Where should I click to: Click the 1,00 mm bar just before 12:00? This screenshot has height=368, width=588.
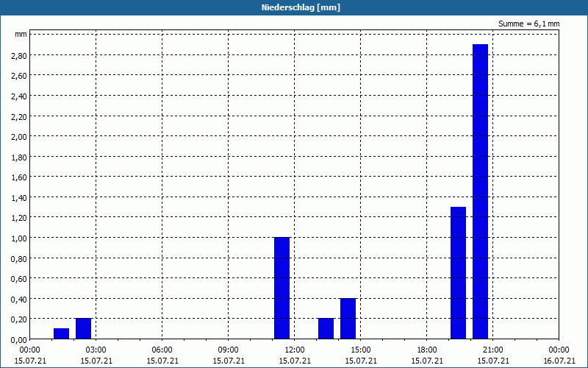point(282,288)
